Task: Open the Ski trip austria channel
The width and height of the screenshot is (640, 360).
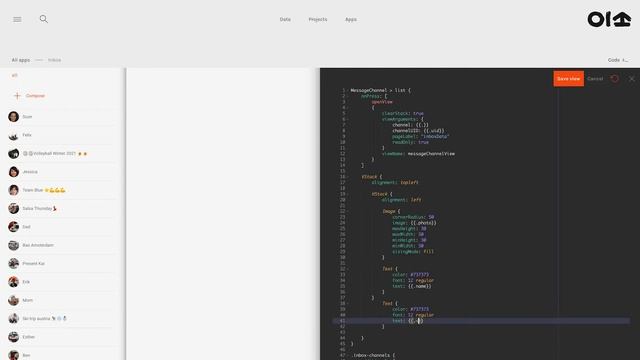Action: (x=62, y=319)
